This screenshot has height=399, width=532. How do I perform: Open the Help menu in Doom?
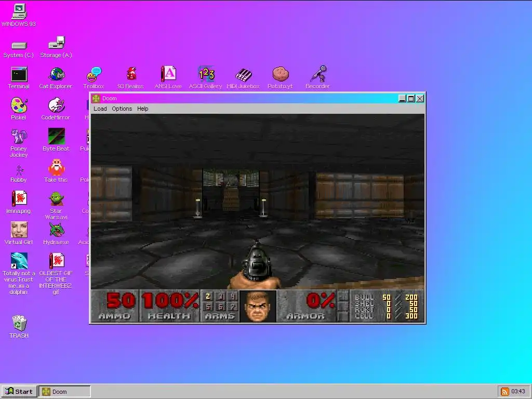142,109
